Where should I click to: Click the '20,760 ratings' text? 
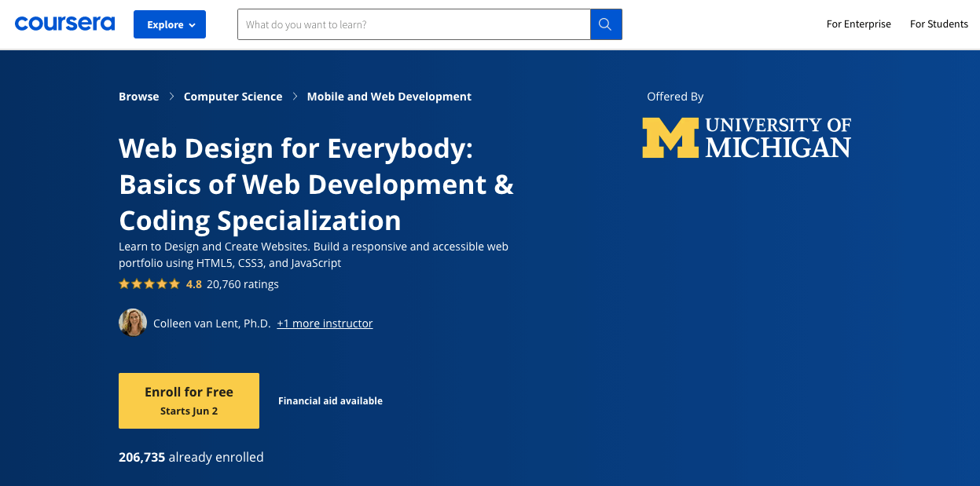(242, 284)
